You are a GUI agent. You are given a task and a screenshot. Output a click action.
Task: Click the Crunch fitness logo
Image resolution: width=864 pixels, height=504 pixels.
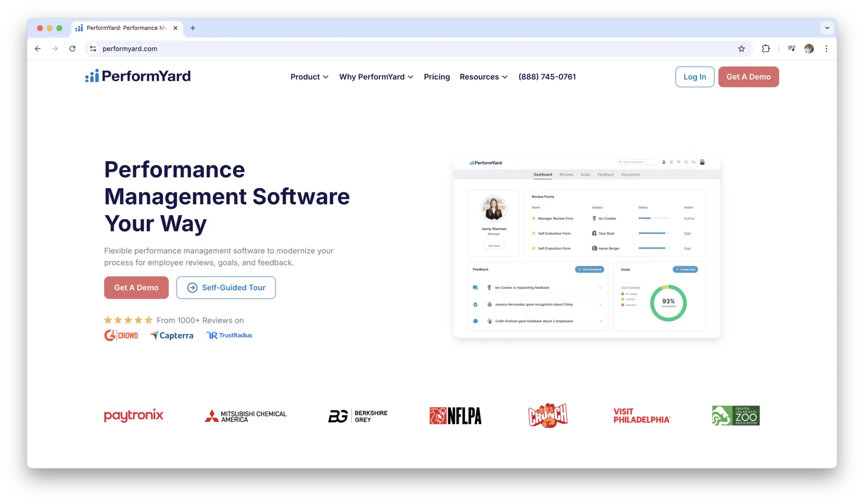pos(548,415)
